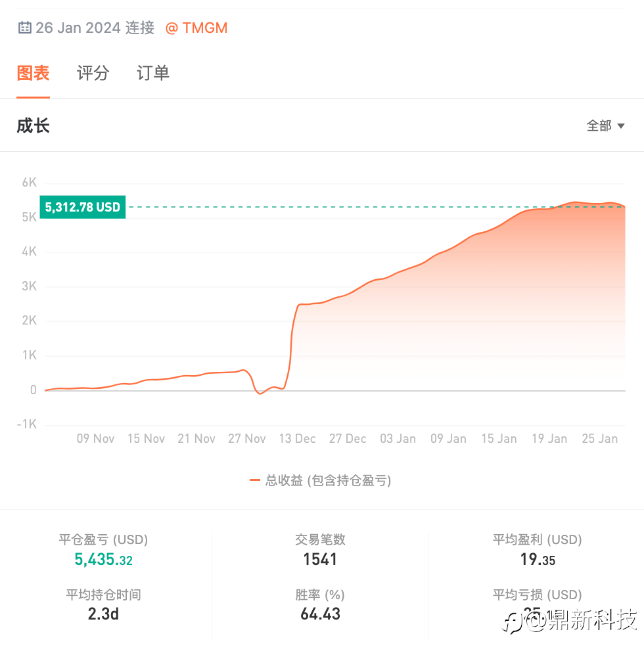644x657 pixels.
Task: Open the 订单 tab
Action: (x=153, y=73)
